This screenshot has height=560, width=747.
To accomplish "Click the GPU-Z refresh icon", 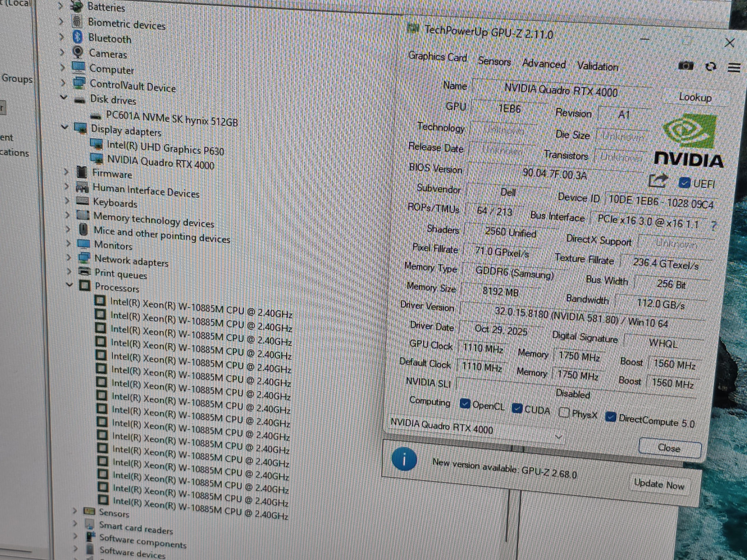I will pos(710,66).
